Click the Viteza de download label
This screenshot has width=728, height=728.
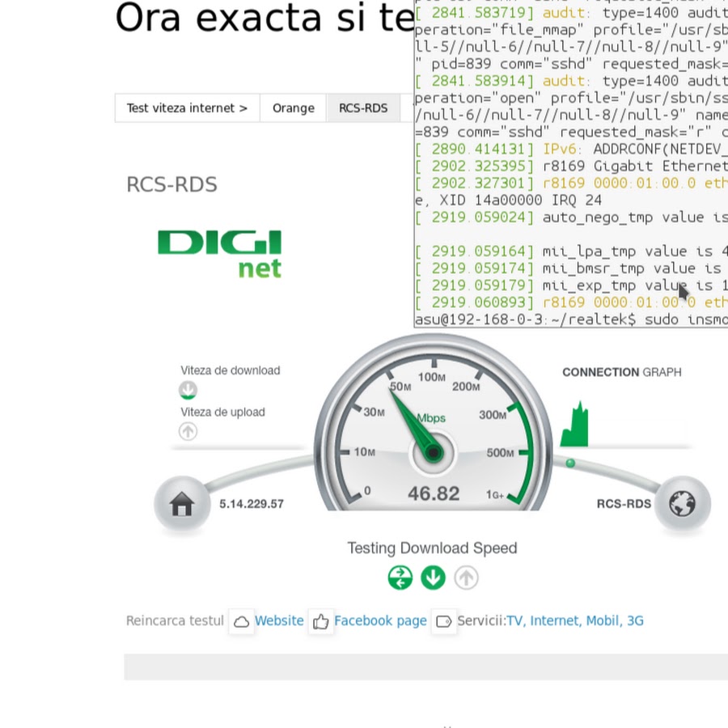pos(231,370)
